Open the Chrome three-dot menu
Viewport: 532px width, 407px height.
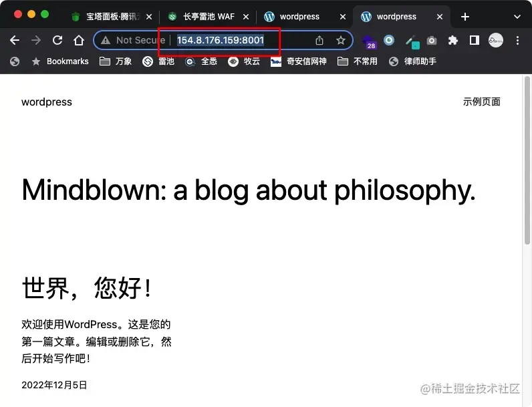click(517, 40)
